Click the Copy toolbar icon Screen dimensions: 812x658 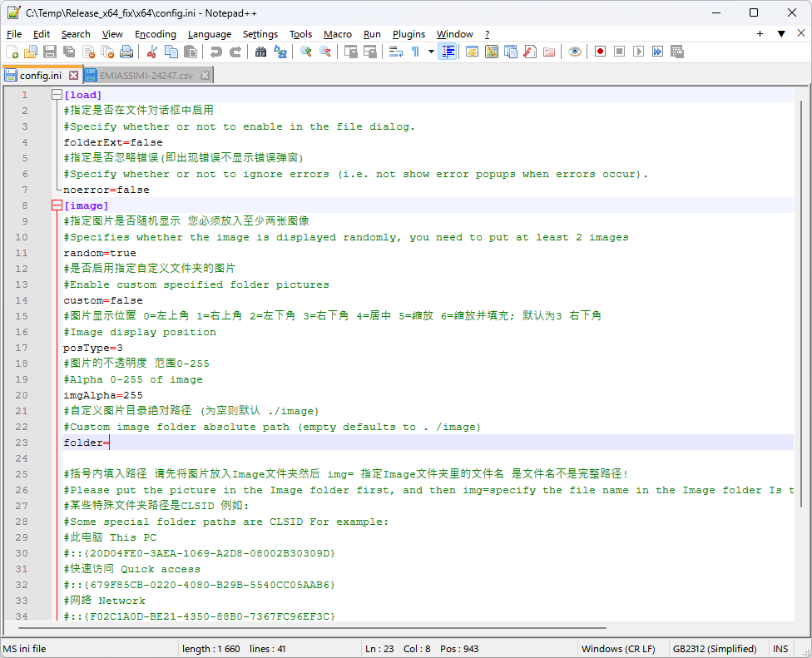tap(171, 52)
